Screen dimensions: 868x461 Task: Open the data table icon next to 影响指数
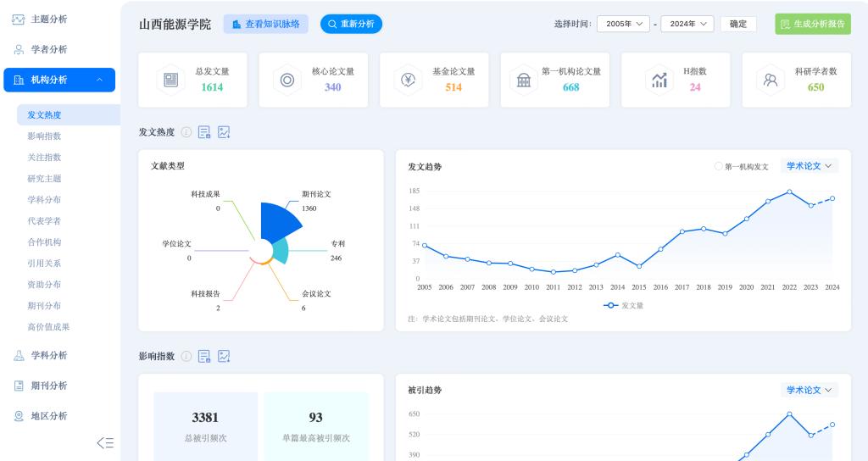204,356
